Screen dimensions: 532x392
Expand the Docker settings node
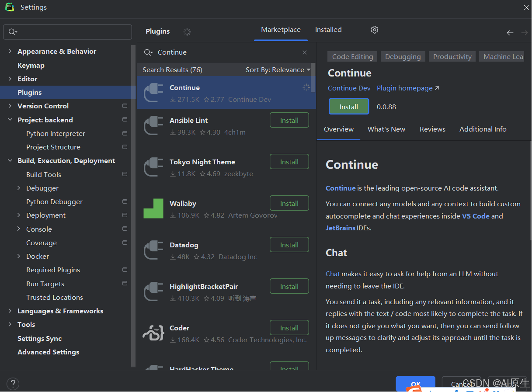pyautogui.click(x=19, y=256)
